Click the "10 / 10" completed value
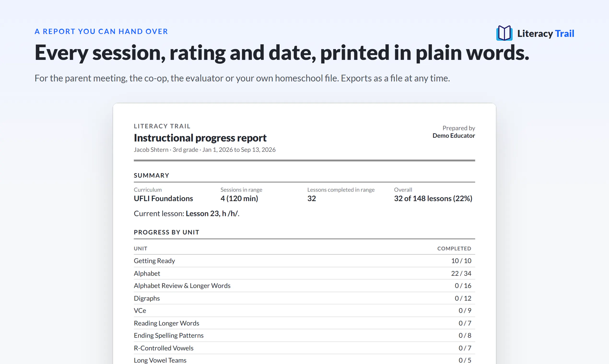The width and height of the screenshot is (609, 364). point(461,261)
